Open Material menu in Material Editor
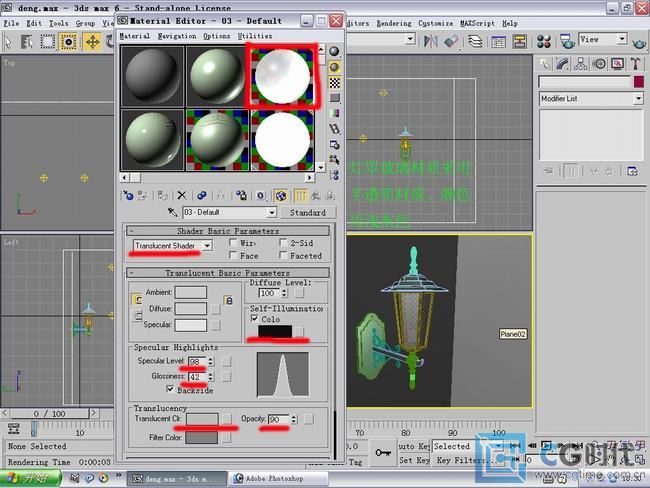Screen dimensions: 650x488 (x=134, y=36)
